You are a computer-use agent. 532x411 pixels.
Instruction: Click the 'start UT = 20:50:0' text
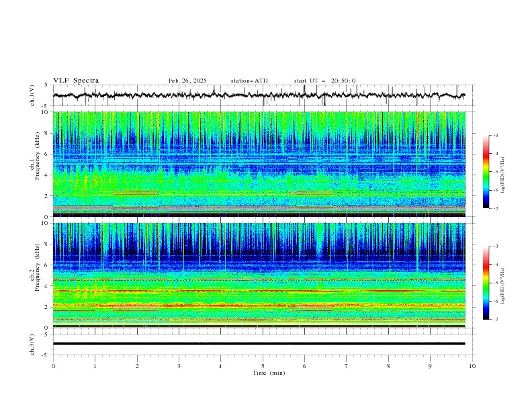(324, 81)
